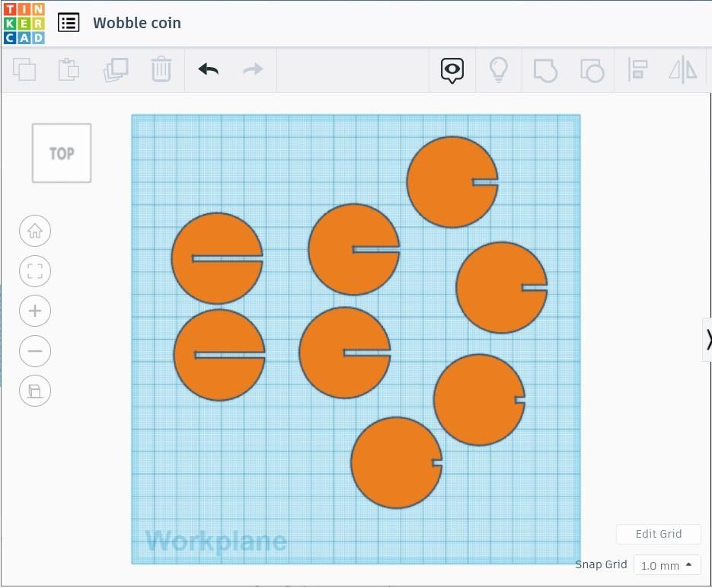Zoom in with the plus button
Screen dimensions: 712x588
pos(35,311)
